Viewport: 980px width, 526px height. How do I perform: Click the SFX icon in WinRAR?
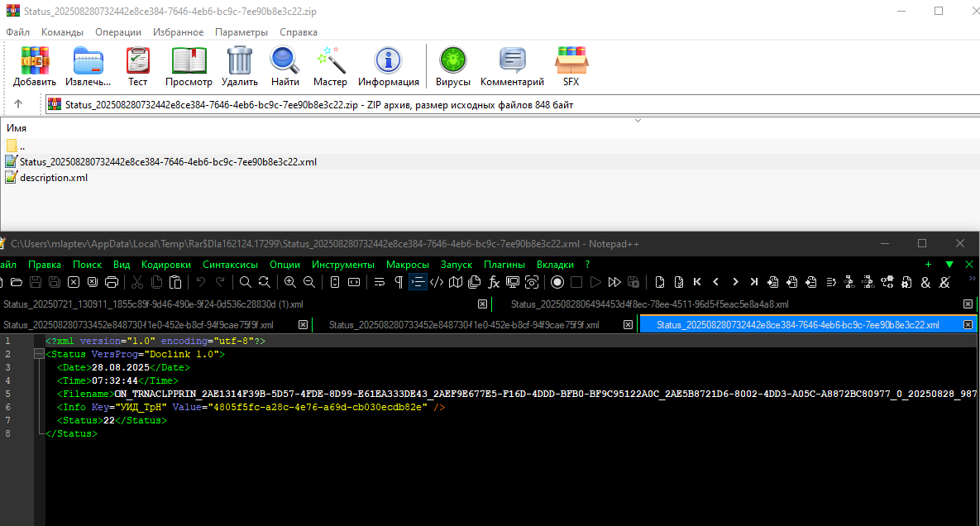coord(571,67)
